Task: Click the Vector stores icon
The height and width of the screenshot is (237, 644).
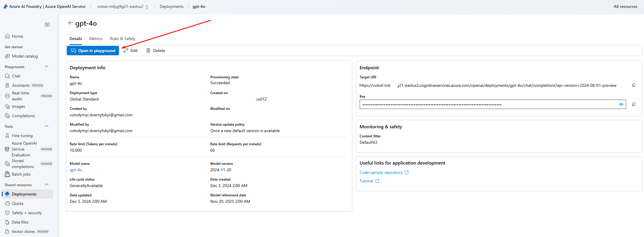Action: pos(7,231)
